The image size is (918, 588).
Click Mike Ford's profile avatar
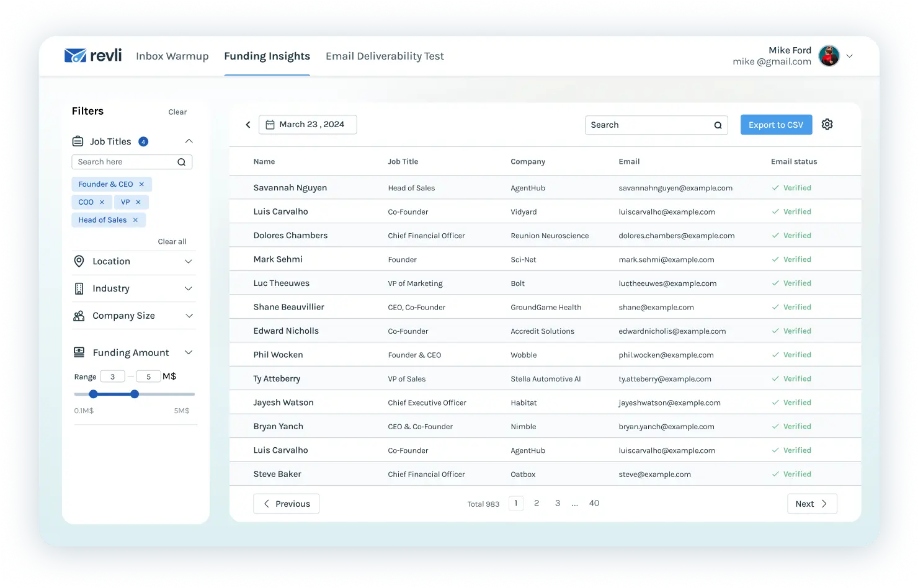point(829,56)
